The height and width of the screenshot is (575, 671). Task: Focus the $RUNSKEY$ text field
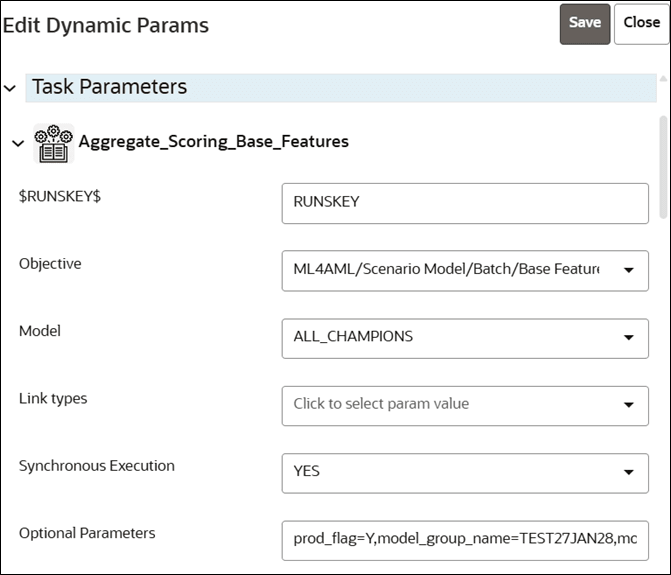pyautogui.click(x=465, y=202)
